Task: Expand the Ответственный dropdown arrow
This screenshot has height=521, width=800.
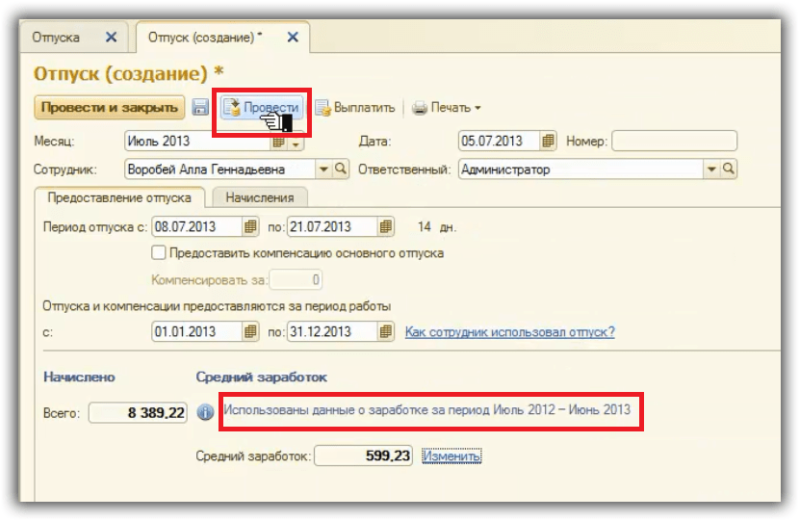Action: [711, 169]
